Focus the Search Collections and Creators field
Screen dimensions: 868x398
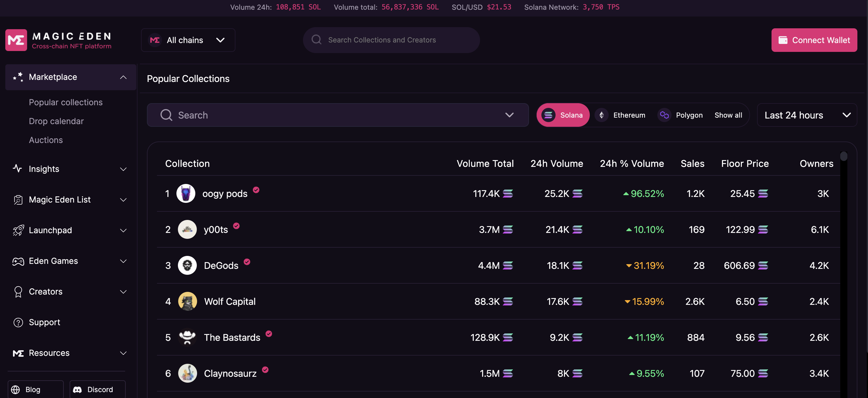click(x=391, y=40)
